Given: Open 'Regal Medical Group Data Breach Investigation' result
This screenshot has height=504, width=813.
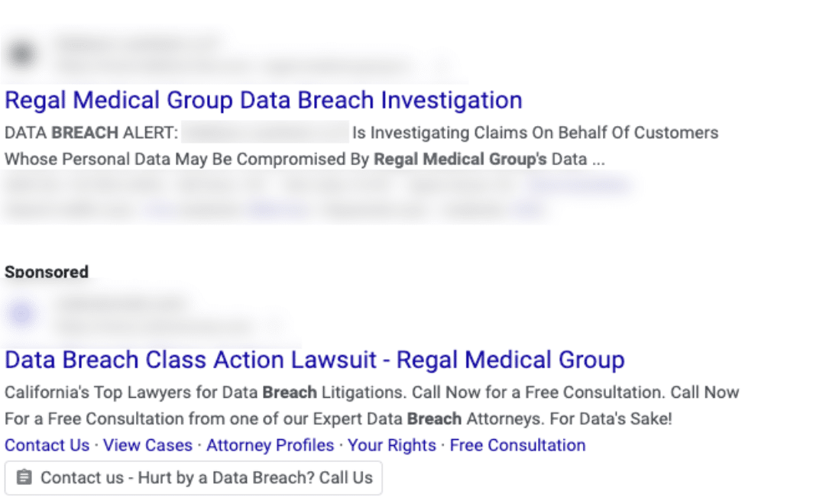Looking at the screenshot, I should point(264,100).
